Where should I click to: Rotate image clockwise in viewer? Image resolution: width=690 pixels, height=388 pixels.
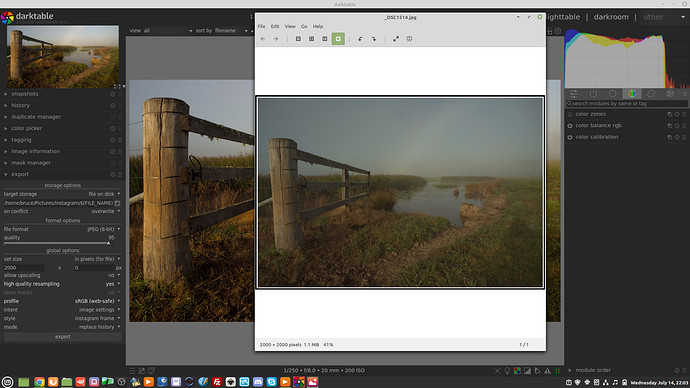click(374, 39)
